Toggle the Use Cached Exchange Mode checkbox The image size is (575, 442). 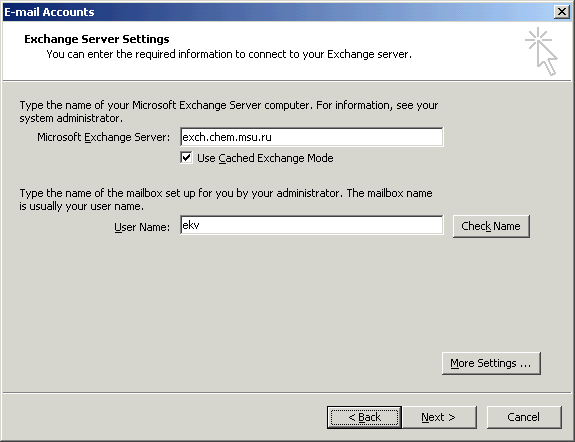tap(186, 158)
